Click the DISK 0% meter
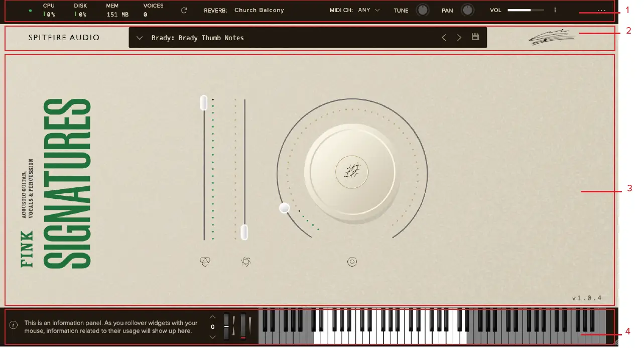644x348 pixels. click(80, 10)
